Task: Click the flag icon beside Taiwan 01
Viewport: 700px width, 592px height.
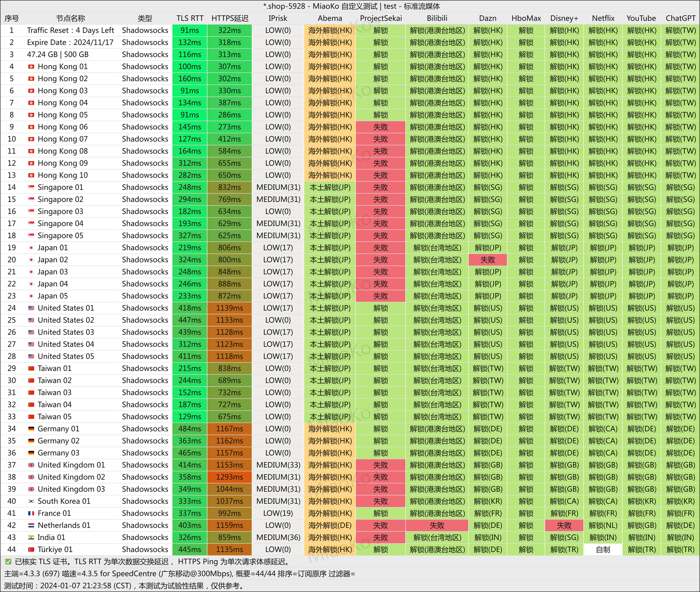Action: pos(31,369)
